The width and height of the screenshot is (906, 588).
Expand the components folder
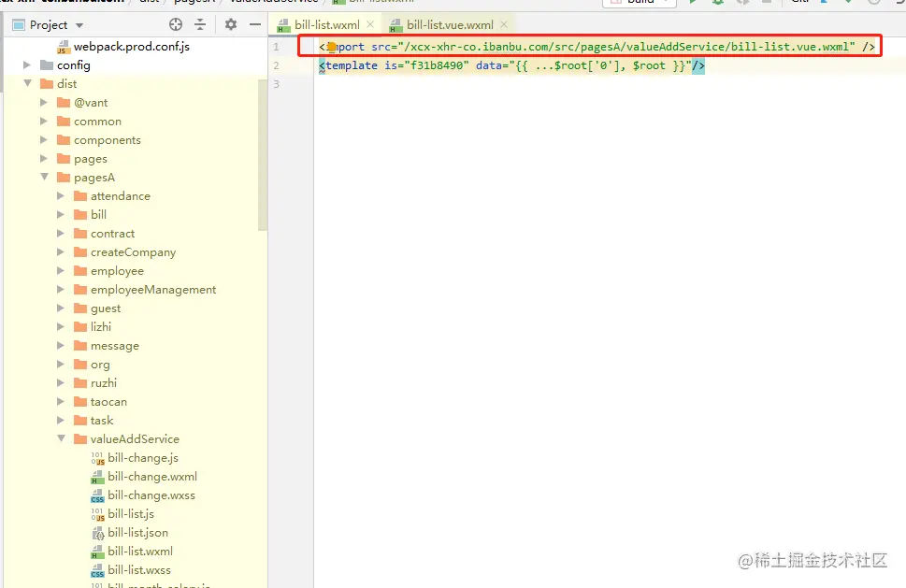[x=44, y=140]
